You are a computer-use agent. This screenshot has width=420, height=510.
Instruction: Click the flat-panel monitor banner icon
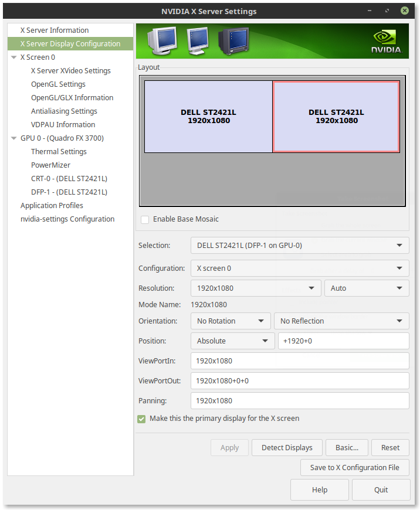[x=198, y=41]
